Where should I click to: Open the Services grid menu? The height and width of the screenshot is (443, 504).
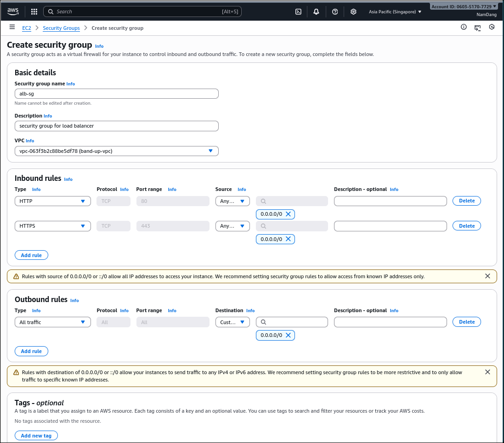tap(34, 11)
